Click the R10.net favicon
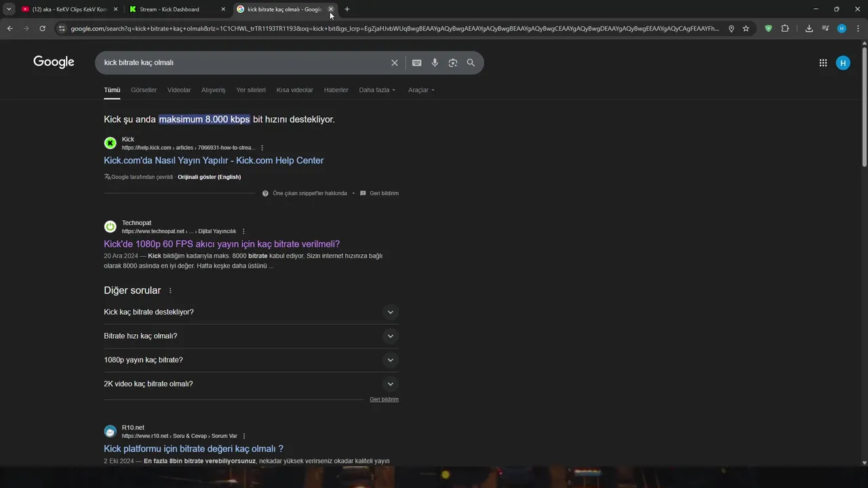 coord(110,431)
